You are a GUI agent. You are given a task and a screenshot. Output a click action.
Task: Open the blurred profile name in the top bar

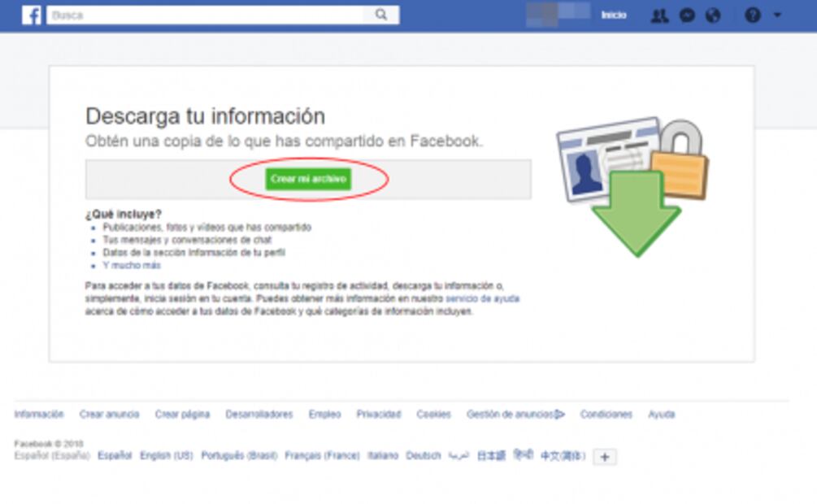pyautogui.click(x=558, y=15)
